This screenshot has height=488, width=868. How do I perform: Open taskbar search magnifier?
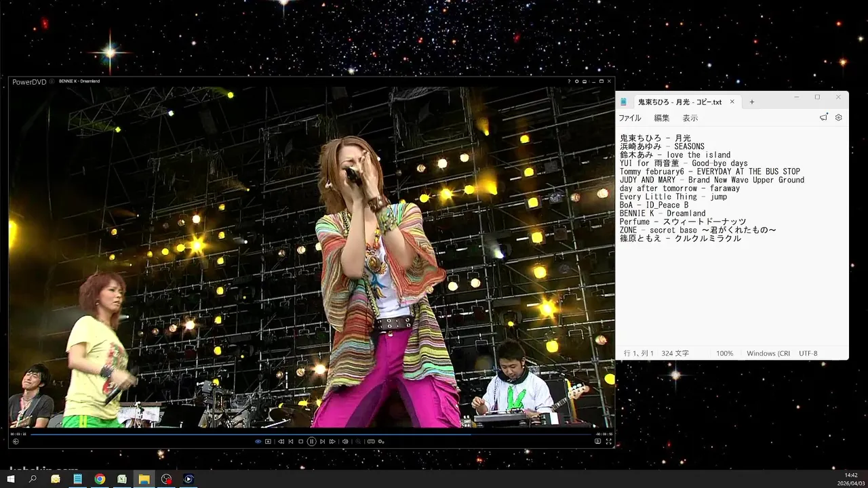click(33, 479)
